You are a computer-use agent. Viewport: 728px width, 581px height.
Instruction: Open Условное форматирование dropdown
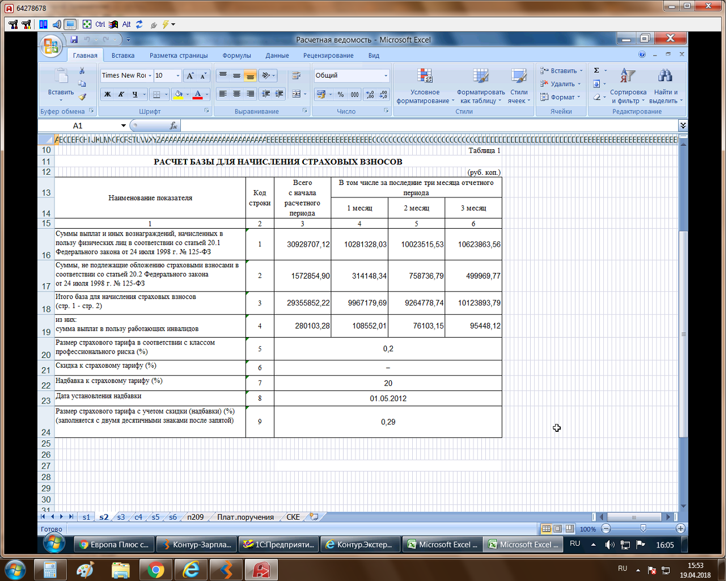pyautogui.click(x=425, y=85)
